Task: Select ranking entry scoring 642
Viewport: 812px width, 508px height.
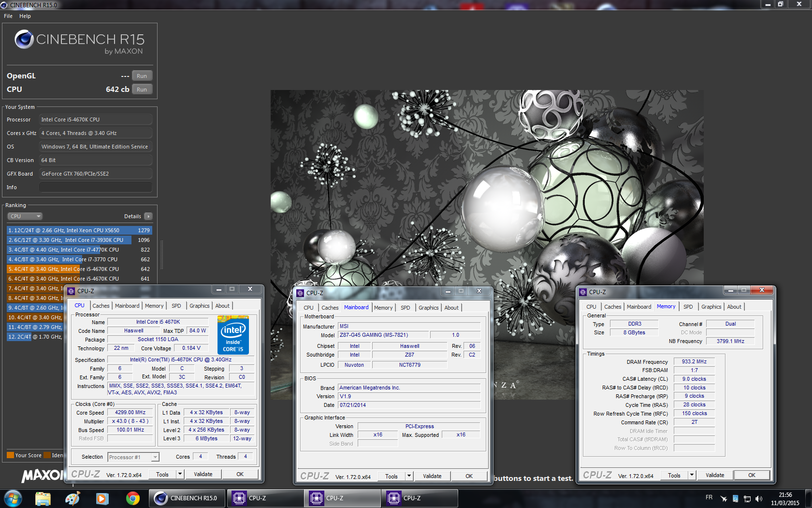Action: point(79,269)
